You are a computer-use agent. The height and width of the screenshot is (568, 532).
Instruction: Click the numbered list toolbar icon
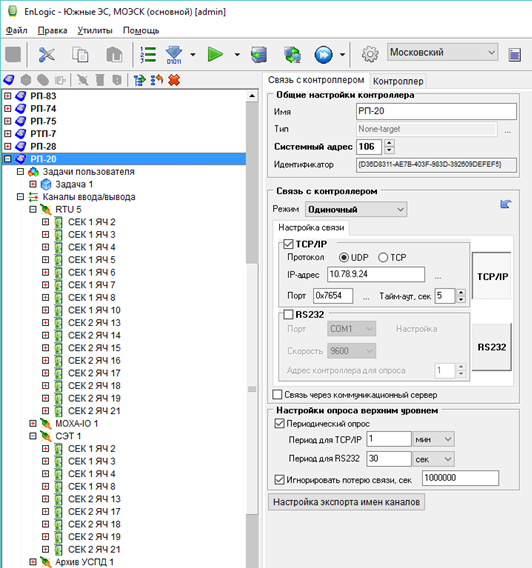148,55
